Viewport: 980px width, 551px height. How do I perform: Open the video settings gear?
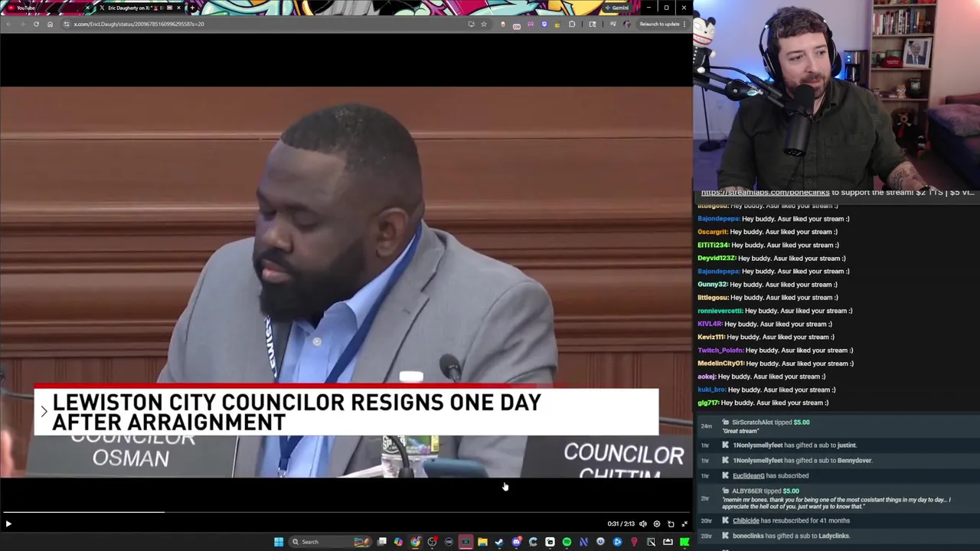[x=657, y=523]
